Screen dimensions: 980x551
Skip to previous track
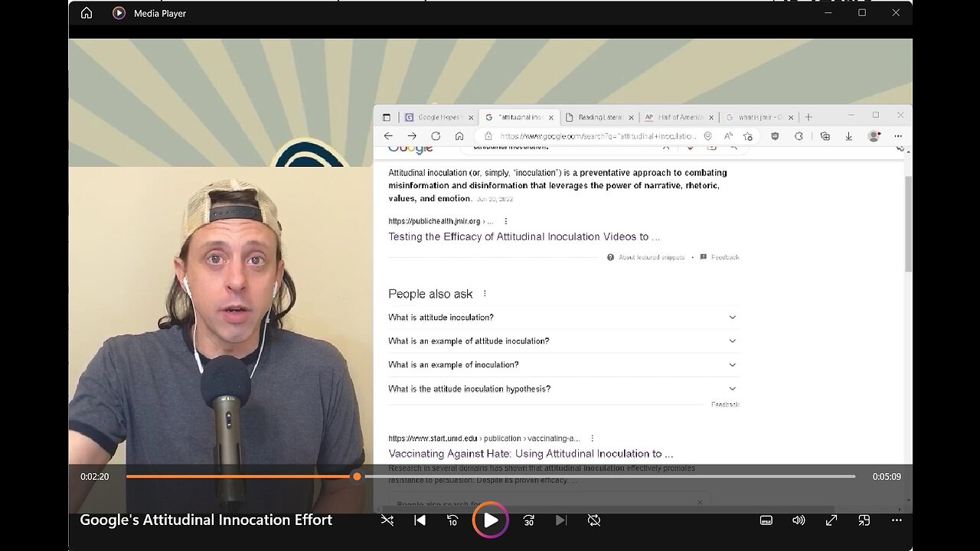(x=420, y=520)
